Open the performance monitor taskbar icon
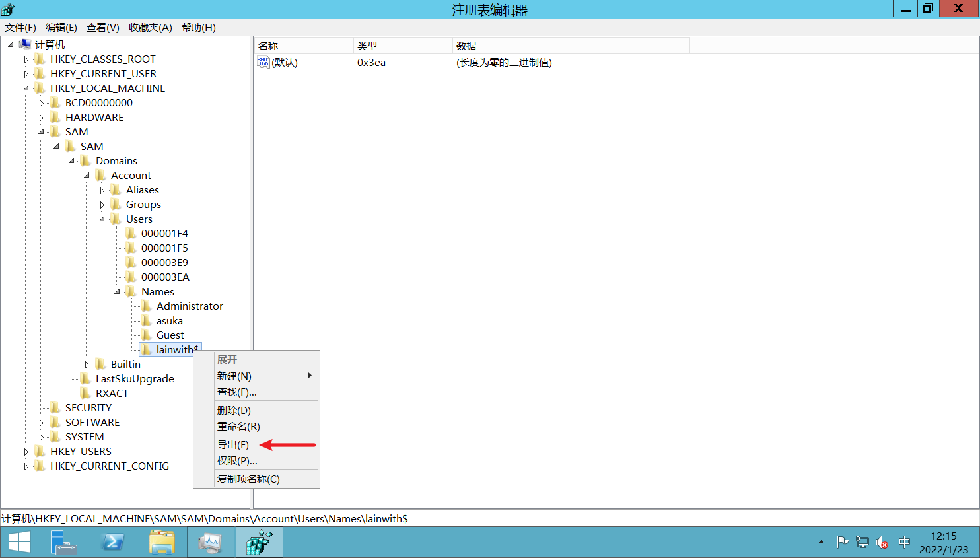This screenshot has height=558, width=980. (x=211, y=542)
